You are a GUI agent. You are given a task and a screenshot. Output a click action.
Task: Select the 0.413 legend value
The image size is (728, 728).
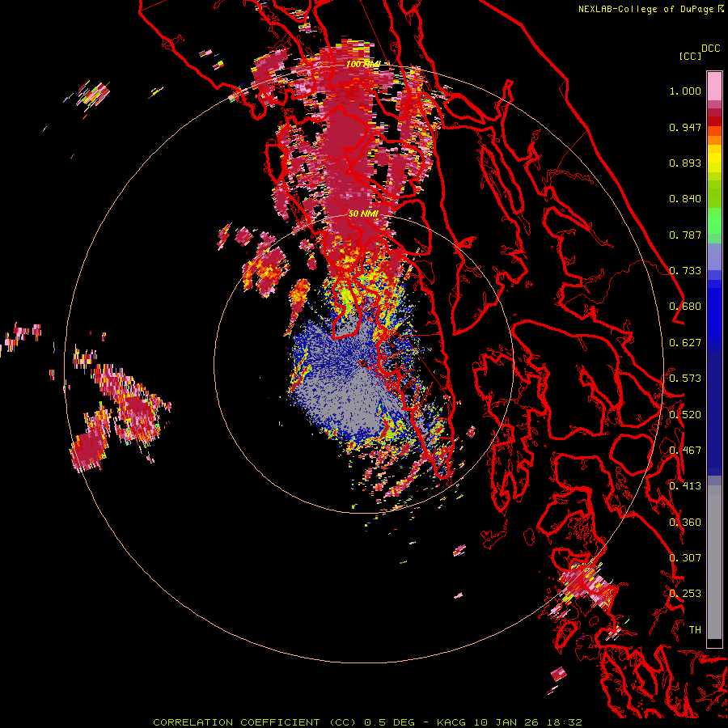click(685, 486)
